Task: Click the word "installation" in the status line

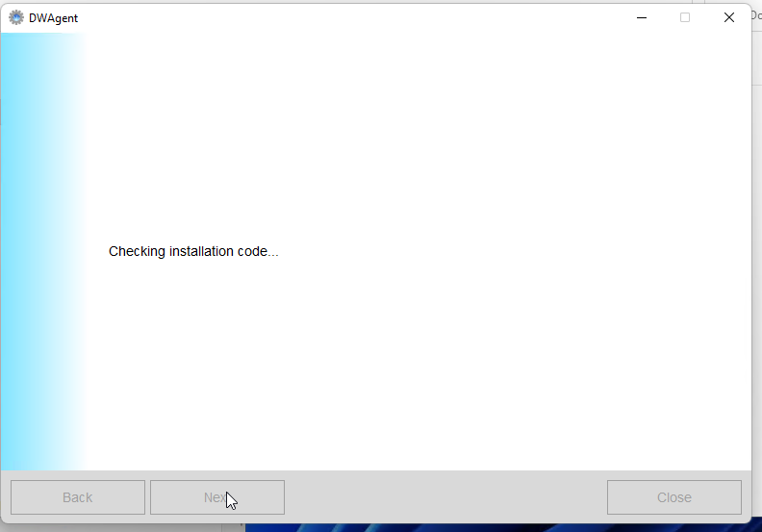Action: (201, 251)
